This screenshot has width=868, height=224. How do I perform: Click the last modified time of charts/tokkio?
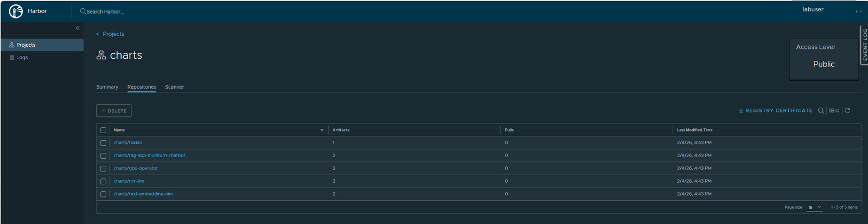pyautogui.click(x=694, y=142)
